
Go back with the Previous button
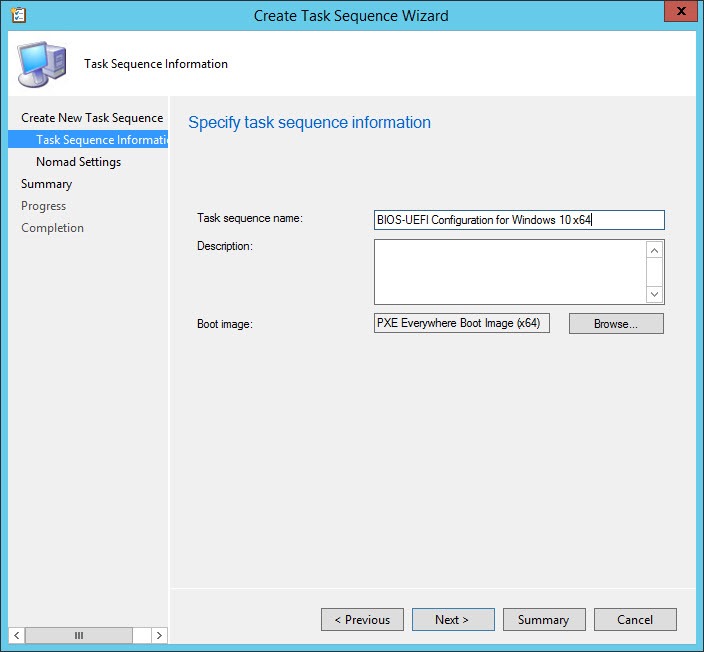[362, 620]
